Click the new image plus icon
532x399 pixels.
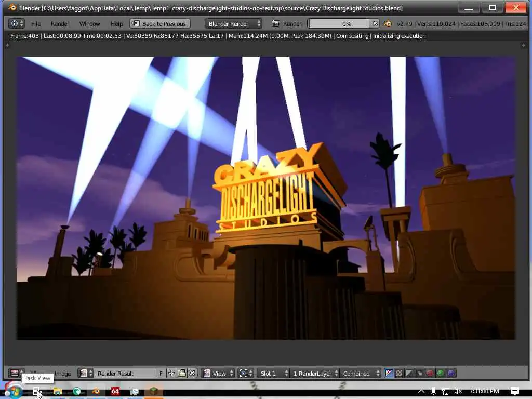coord(171,373)
